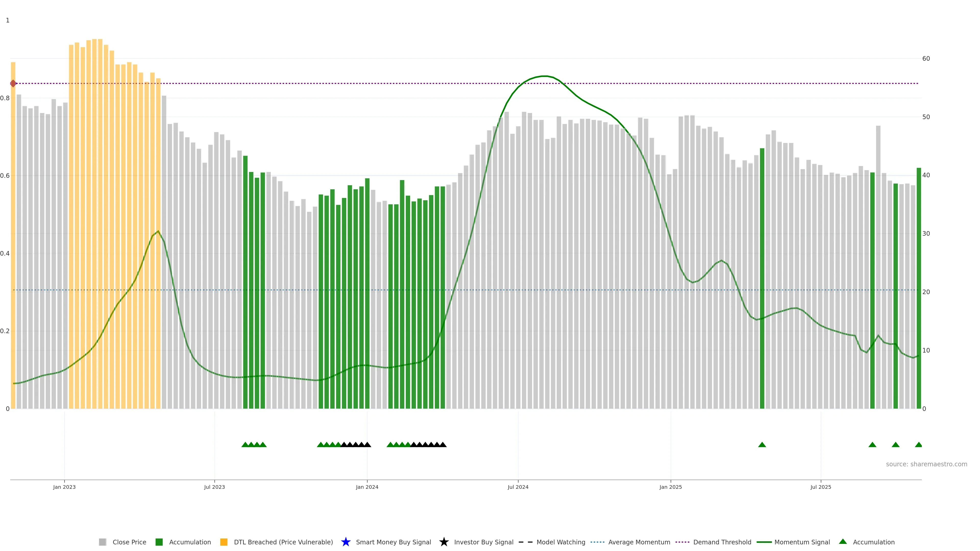Click the green Accumulation square swatch
This screenshot has height=551, width=980.
159,542
